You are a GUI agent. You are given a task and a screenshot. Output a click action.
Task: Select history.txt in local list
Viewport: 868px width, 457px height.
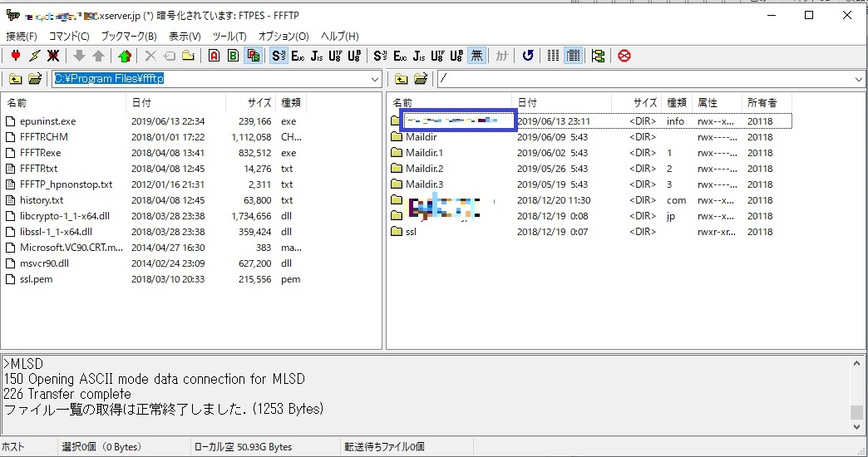[x=42, y=200]
